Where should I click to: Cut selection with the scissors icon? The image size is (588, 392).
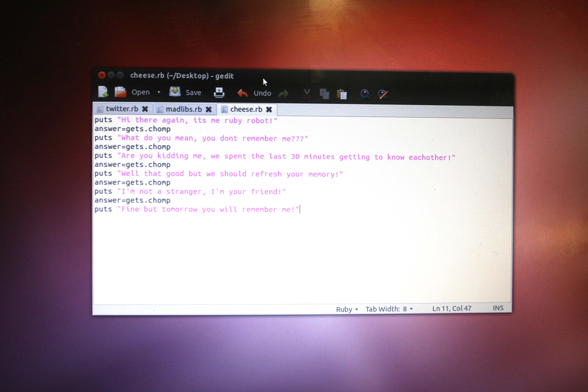click(x=307, y=94)
